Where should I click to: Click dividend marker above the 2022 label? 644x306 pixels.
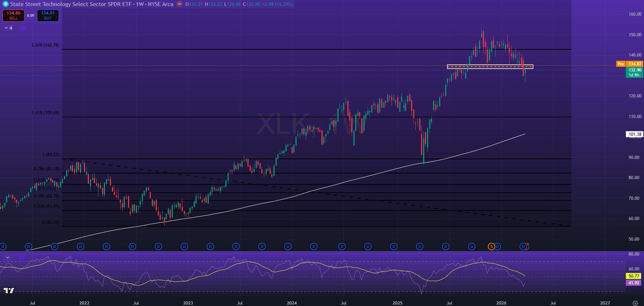tap(80, 246)
